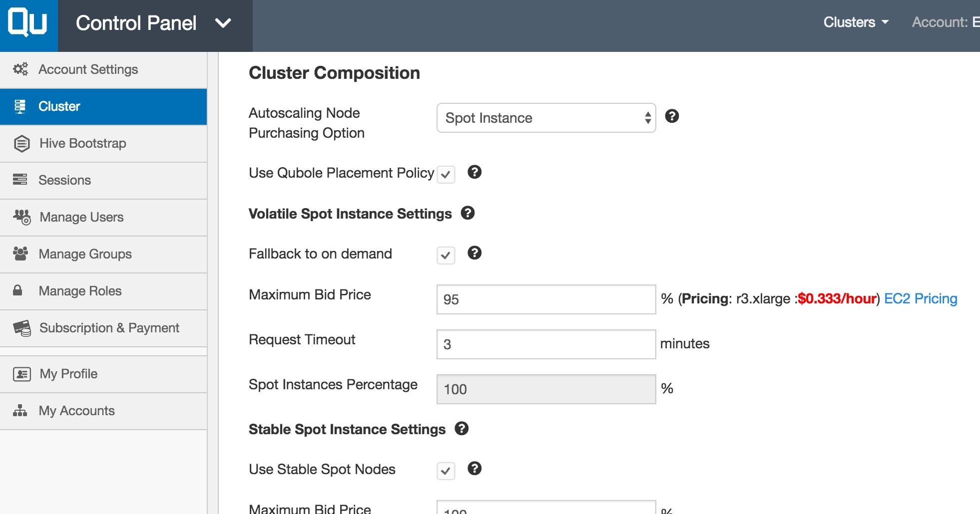
Task: Open help for Volatile Spot Instance Settings
Action: point(468,213)
